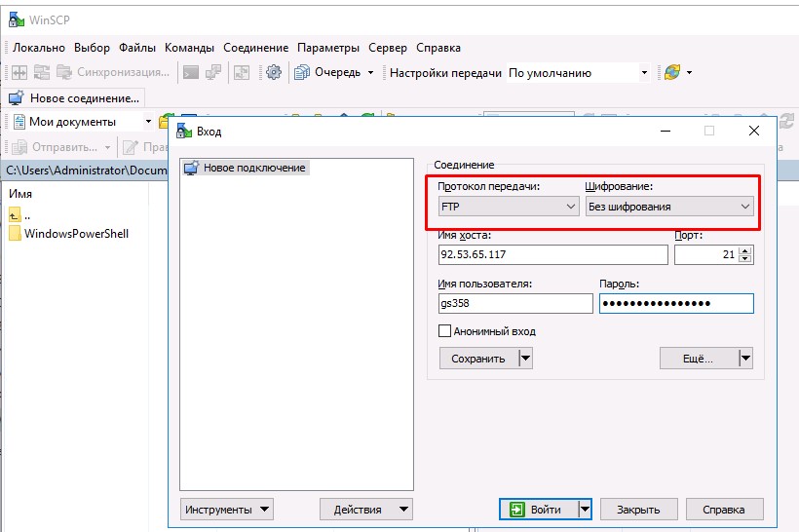This screenshot has width=799, height=532.
Task: Click the Отправить upload button
Action: 60,147
